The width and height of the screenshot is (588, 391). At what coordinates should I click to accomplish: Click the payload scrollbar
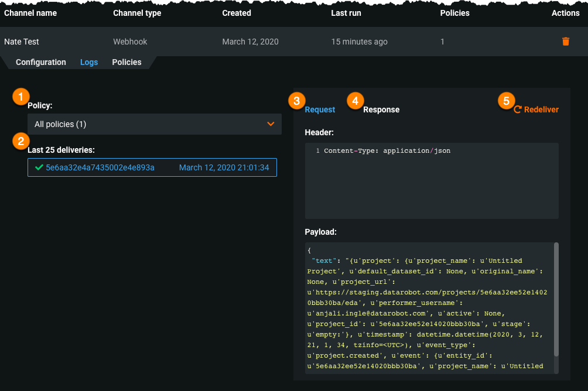pos(556,299)
